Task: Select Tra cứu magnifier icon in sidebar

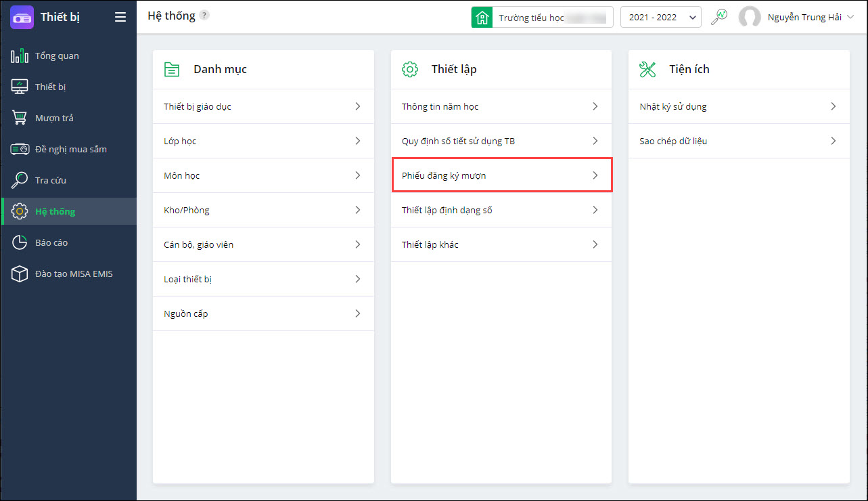Action: 20,180
